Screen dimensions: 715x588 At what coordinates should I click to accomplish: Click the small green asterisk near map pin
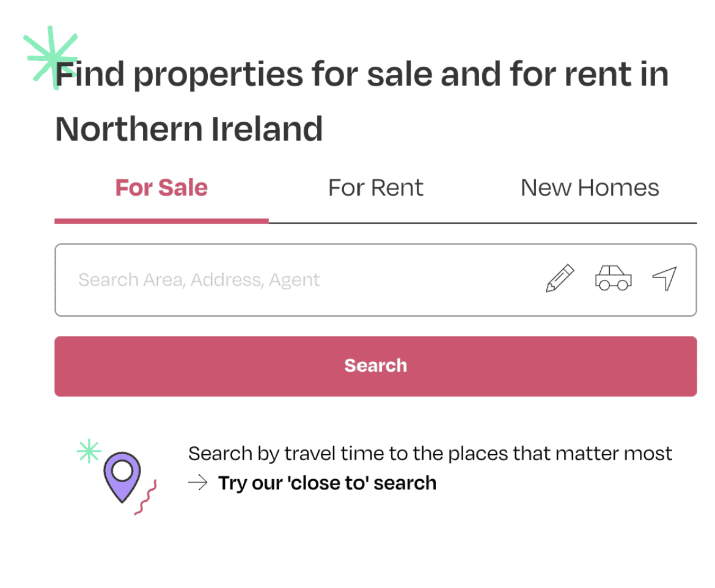pos(89,451)
